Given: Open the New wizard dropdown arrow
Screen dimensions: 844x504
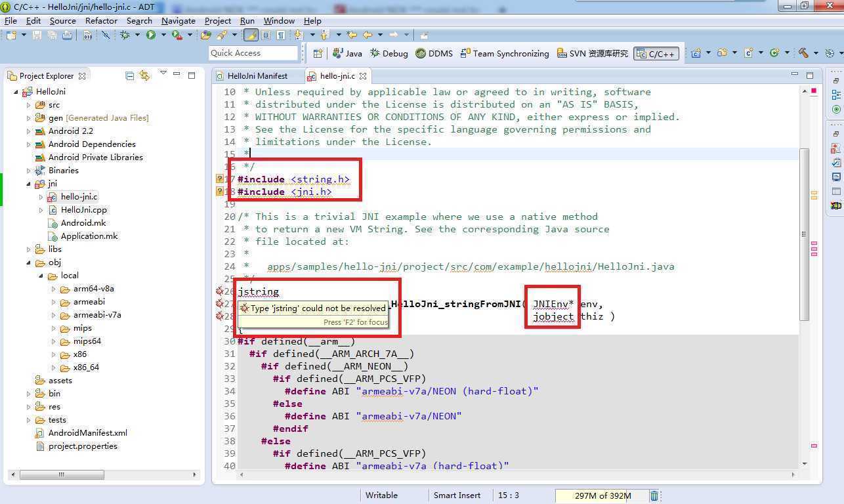Looking at the screenshot, I should [x=24, y=35].
